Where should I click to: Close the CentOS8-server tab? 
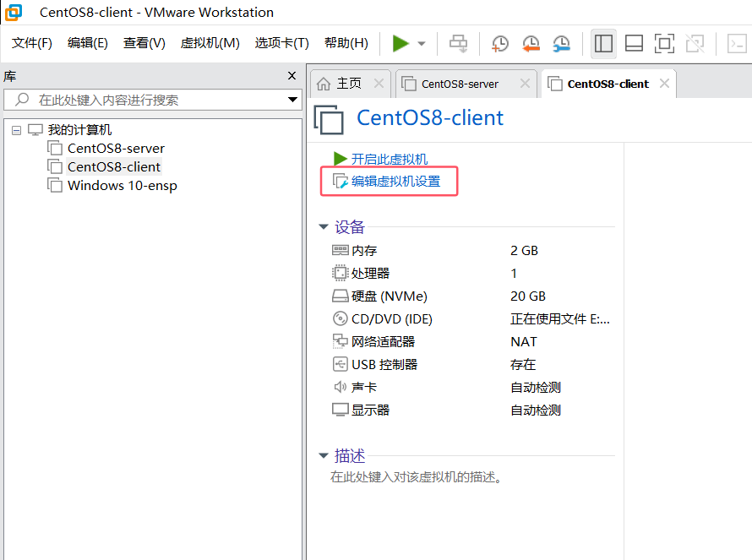click(526, 84)
